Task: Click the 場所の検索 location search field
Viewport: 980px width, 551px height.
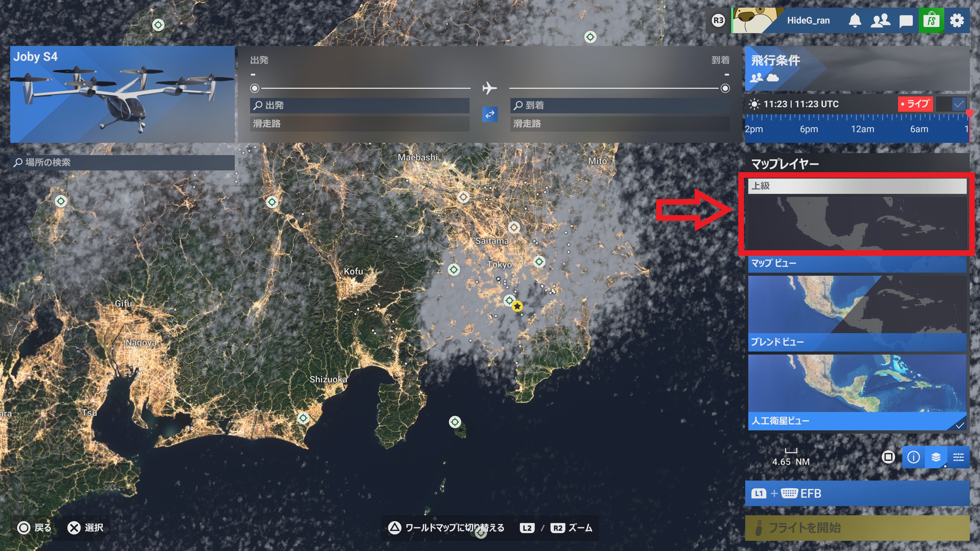Action: [122, 162]
